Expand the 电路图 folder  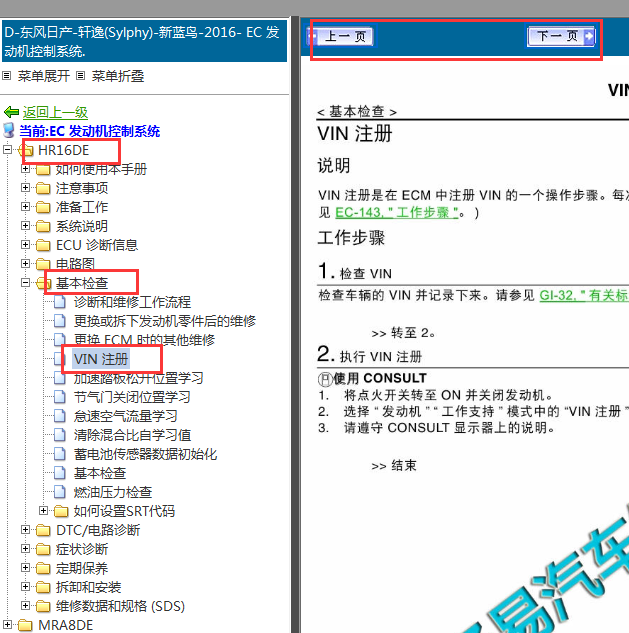point(25,264)
